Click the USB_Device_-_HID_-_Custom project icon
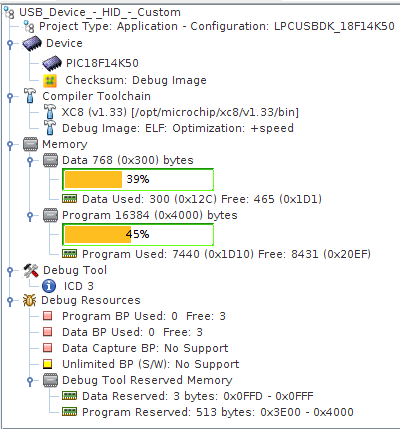This screenshot has width=400, height=429. point(9,12)
